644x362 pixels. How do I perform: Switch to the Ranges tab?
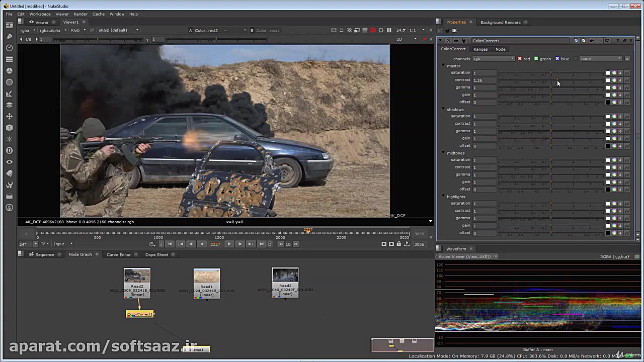pos(480,49)
